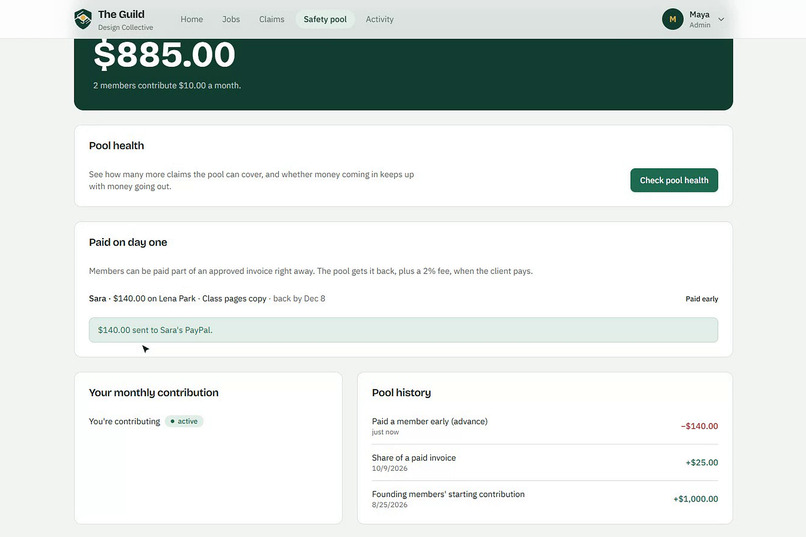
Task: Click the Design Collective subtitle
Action: (125, 27)
